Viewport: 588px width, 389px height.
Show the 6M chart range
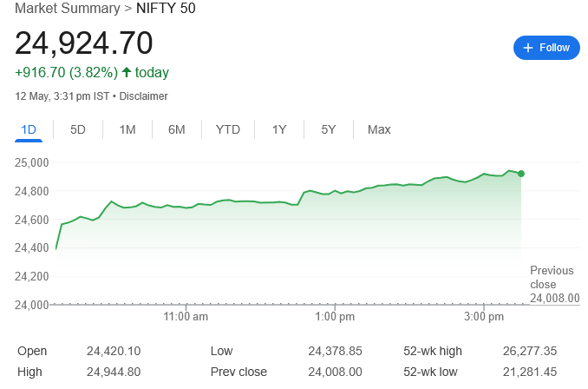point(177,129)
